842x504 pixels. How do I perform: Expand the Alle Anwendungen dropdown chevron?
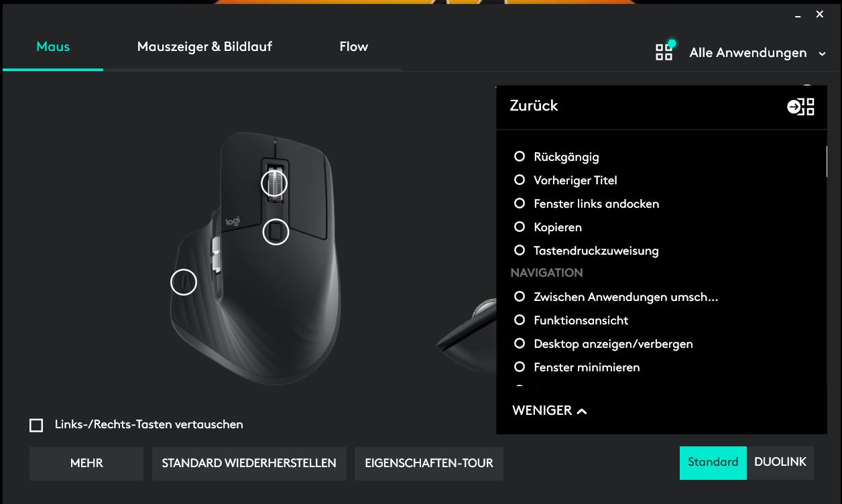tap(823, 54)
